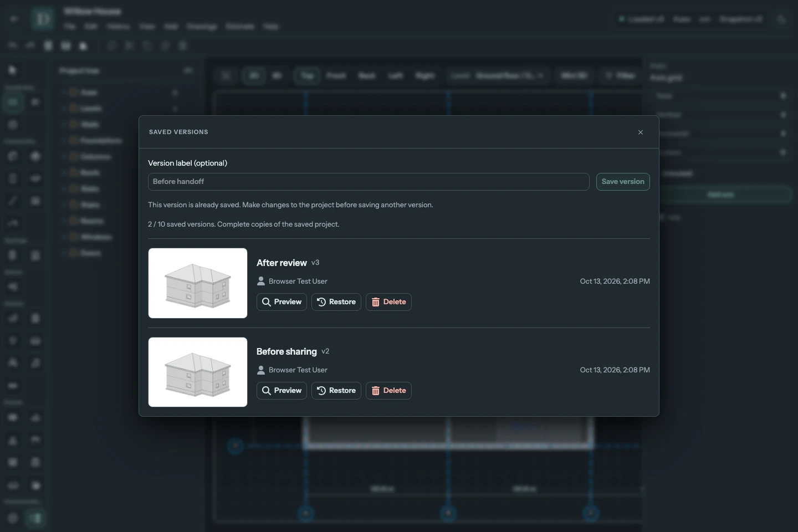
Task: Preview the Before sharing version
Action: pos(282,391)
